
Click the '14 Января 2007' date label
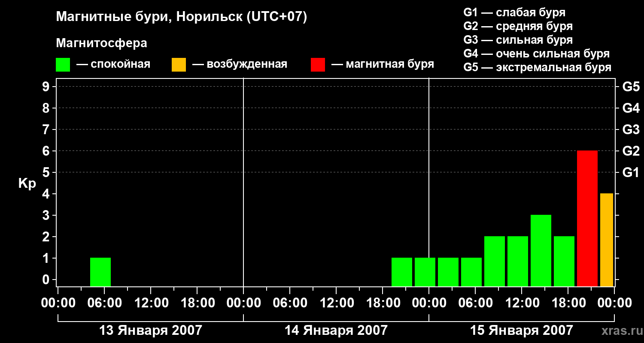click(336, 330)
